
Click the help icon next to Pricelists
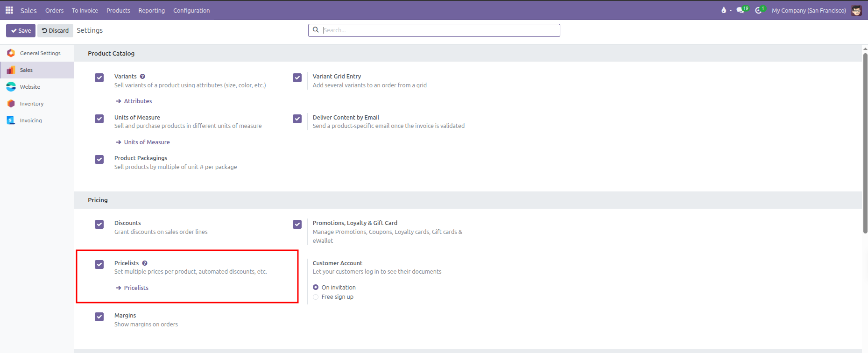145,263
